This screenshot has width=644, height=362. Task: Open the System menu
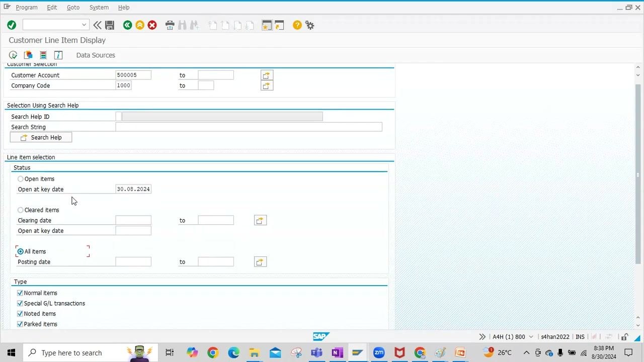tap(99, 8)
